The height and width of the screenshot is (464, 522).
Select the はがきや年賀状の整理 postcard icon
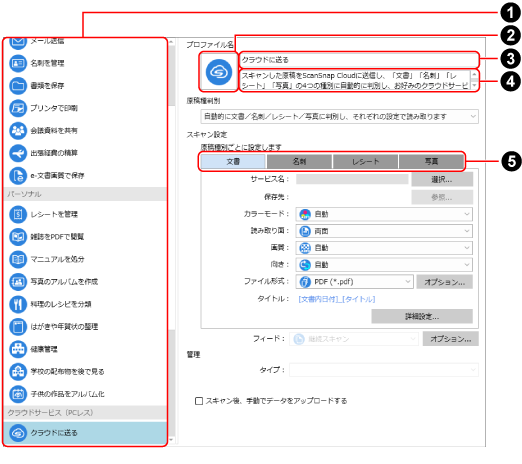pos(18,327)
